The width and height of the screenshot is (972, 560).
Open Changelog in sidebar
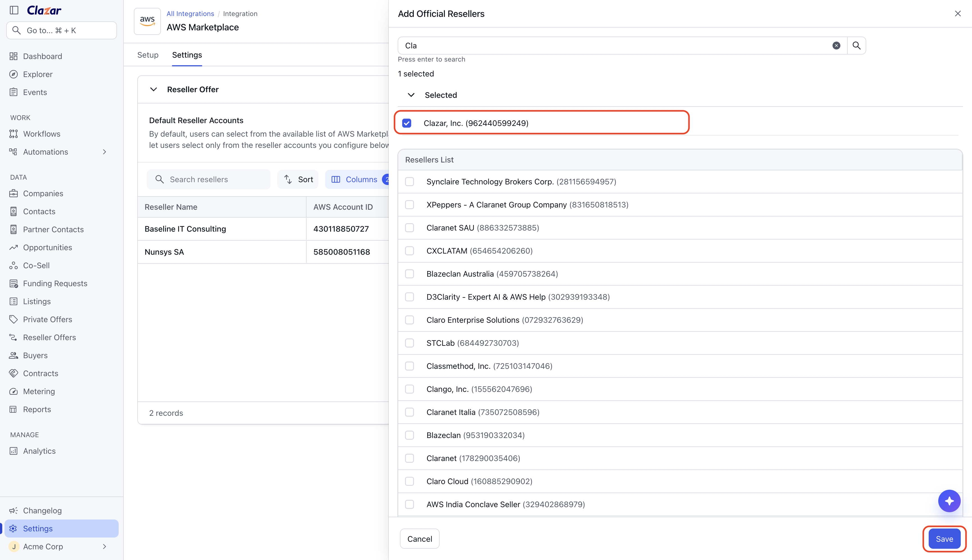pyautogui.click(x=42, y=511)
